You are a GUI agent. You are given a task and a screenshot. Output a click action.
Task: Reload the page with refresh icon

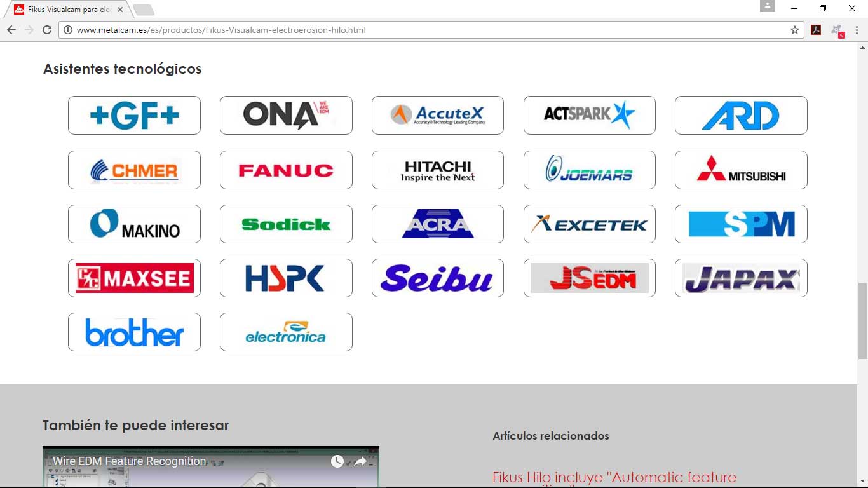(x=46, y=30)
